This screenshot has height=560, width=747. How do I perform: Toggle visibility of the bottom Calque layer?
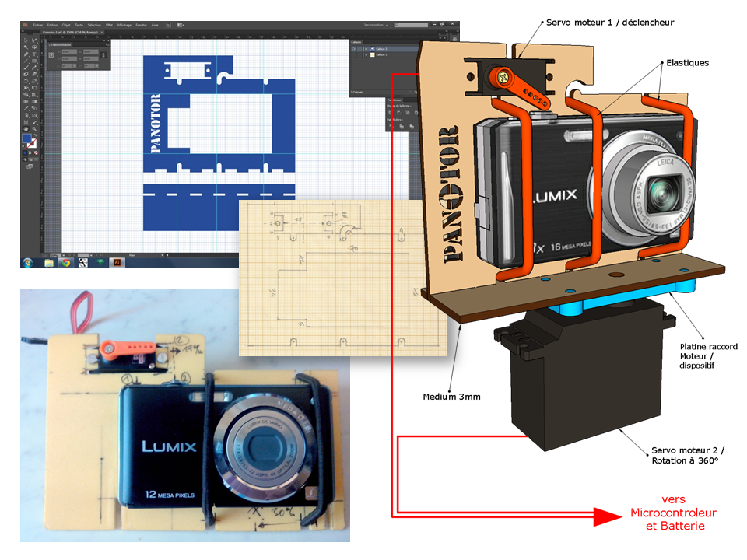pyautogui.click(x=354, y=55)
